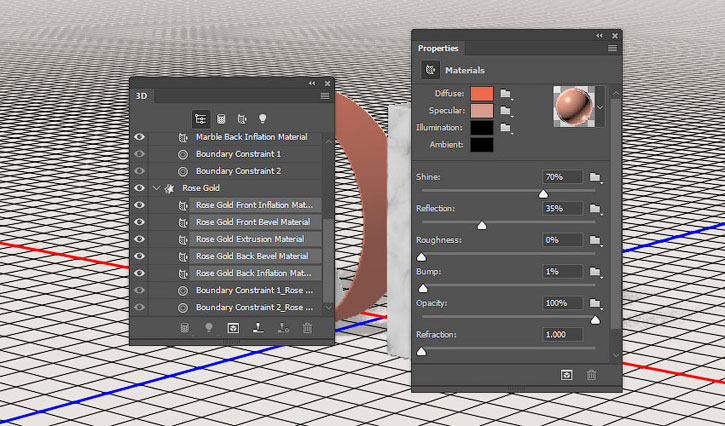
Task: Collapse the Properties panel to icons
Action: 599,36
